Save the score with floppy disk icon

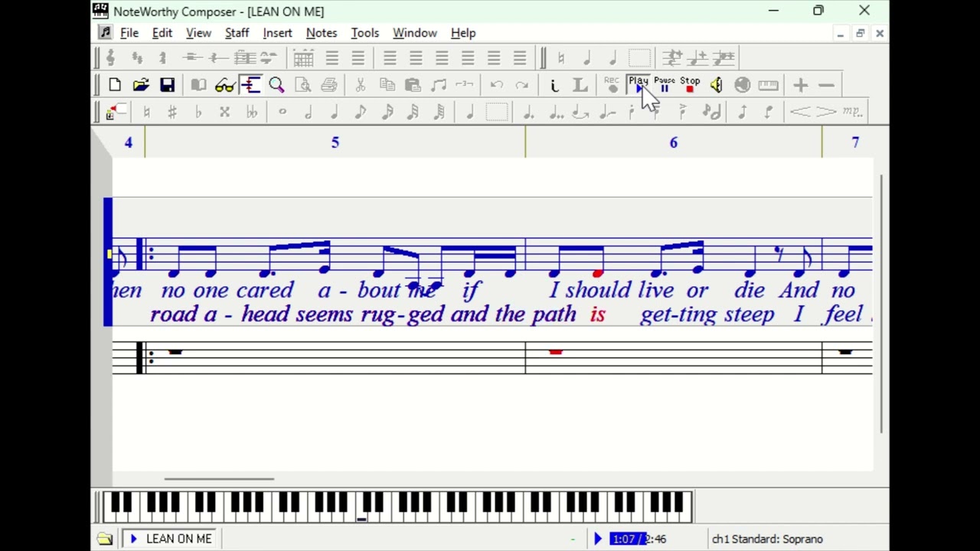click(167, 85)
